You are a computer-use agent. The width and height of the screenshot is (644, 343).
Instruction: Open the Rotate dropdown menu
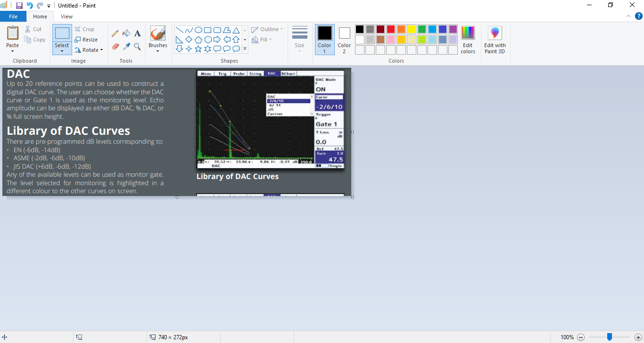click(101, 50)
